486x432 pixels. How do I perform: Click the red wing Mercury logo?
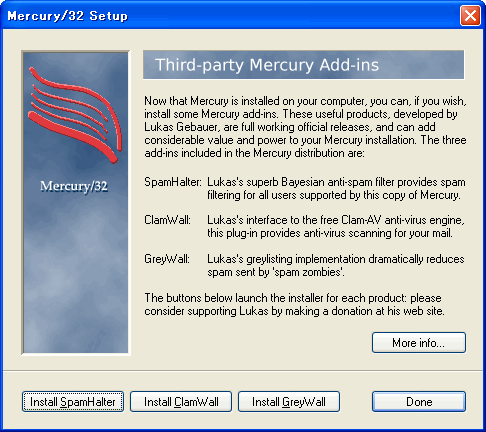tap(75, 115)
